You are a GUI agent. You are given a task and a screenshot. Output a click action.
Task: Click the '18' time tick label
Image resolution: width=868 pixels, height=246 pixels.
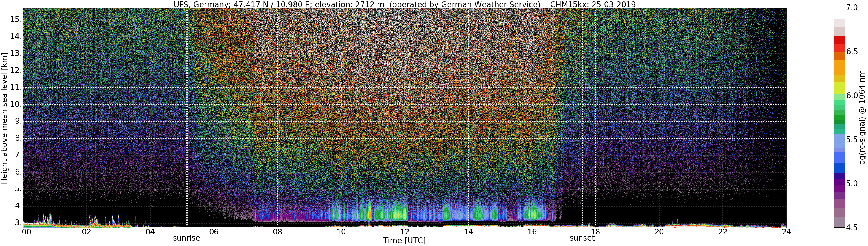point(595,232)
